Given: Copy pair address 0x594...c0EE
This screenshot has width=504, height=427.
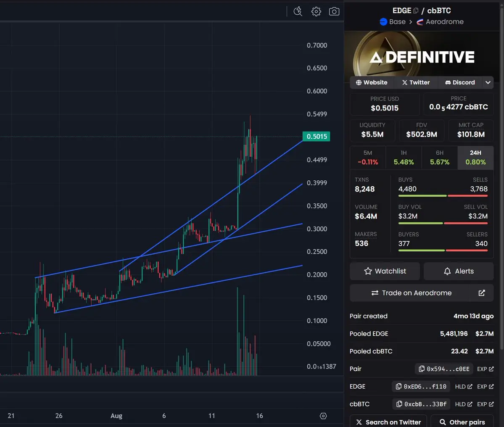Looking at the screenshot, I should 445,369.
